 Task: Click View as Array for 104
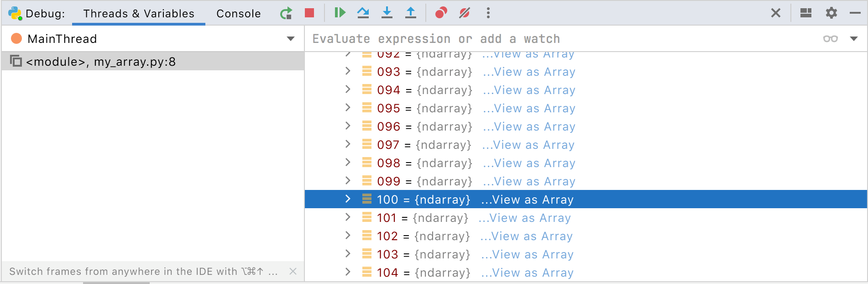pos(527,273)
